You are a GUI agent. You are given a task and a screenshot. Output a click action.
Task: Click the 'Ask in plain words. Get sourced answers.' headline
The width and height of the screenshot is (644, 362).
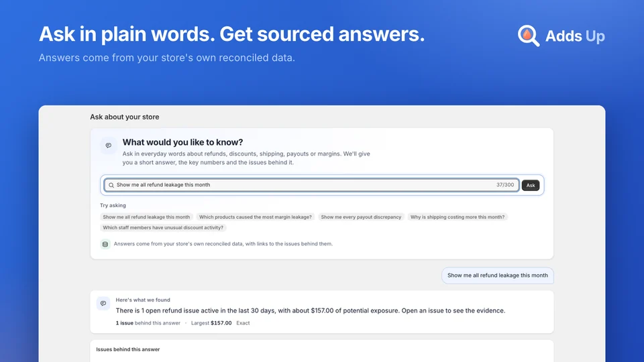(231, 34)
